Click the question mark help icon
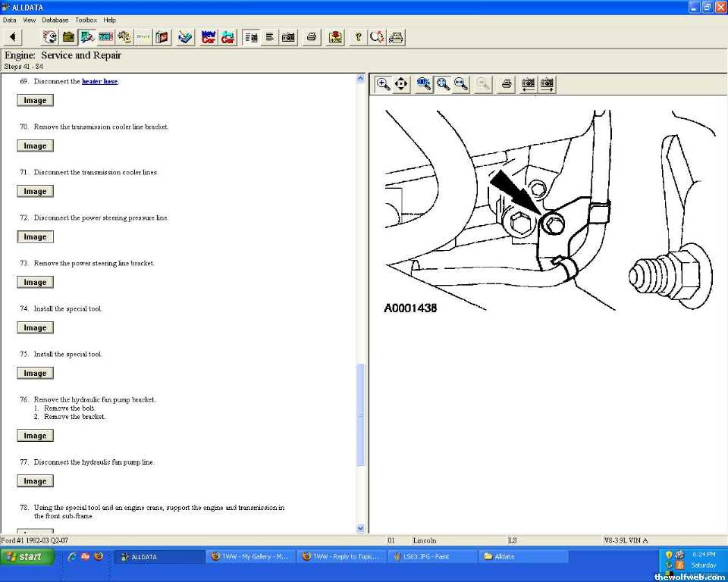The height and width of the screenshot is (582, 728). (359, 37)
